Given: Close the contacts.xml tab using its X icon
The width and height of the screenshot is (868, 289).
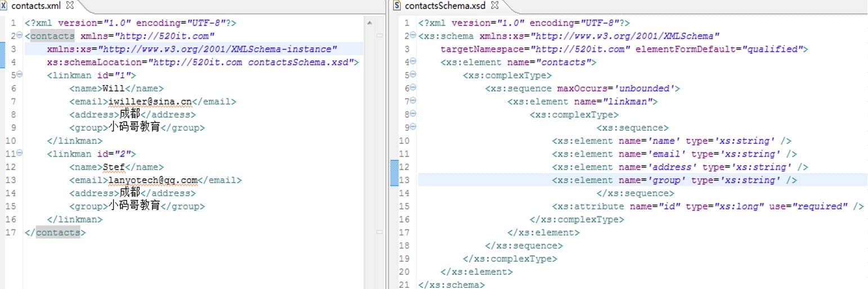Looking at the screenshot, I should click(x=70, y=6).
